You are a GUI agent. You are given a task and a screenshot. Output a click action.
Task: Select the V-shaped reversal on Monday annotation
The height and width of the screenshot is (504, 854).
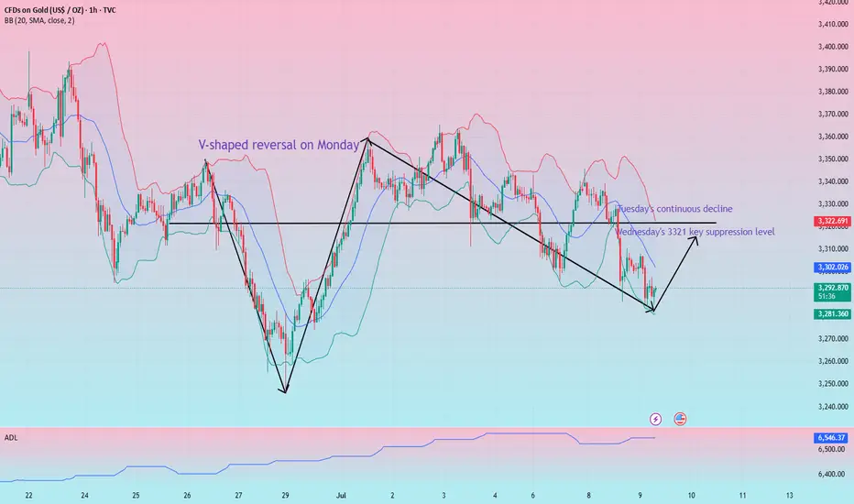coord(279,145)
